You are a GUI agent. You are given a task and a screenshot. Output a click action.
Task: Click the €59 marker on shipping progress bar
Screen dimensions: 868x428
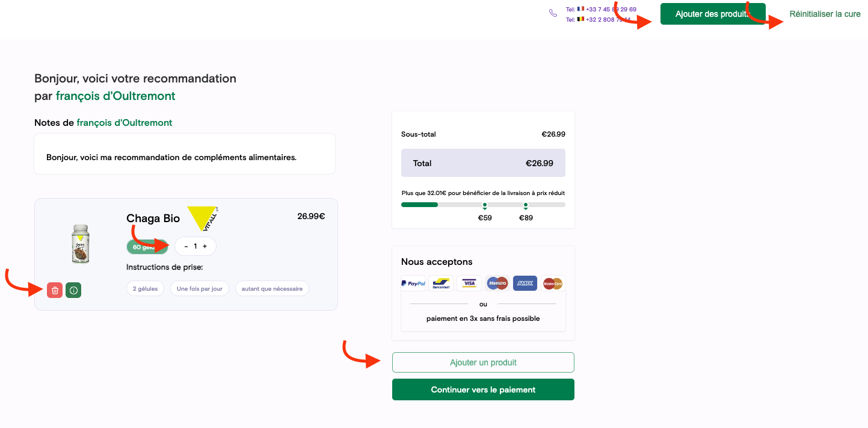(x=485, y=205)
